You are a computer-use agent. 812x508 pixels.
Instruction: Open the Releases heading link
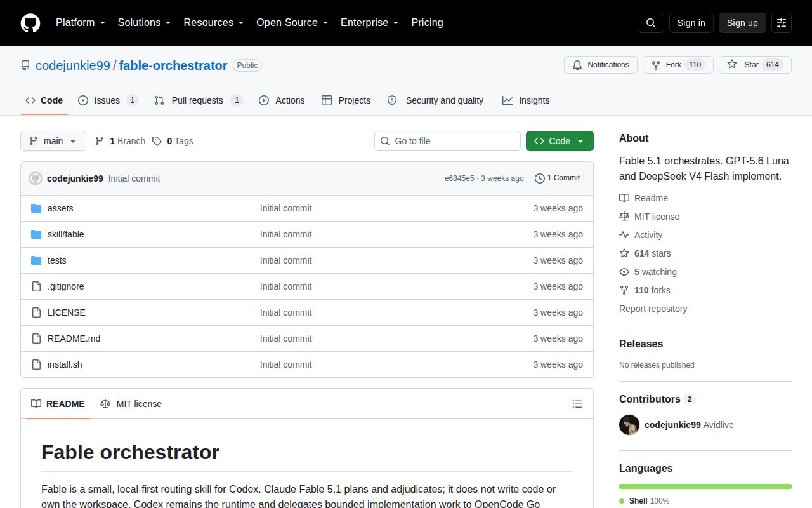coord(641,344)
